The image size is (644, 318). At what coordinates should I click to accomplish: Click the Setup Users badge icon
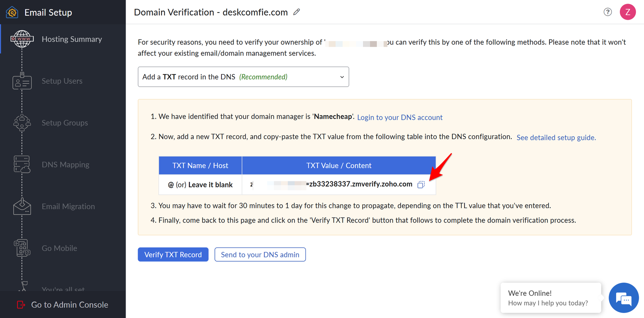pyautogui.click(x=22, y=81)
